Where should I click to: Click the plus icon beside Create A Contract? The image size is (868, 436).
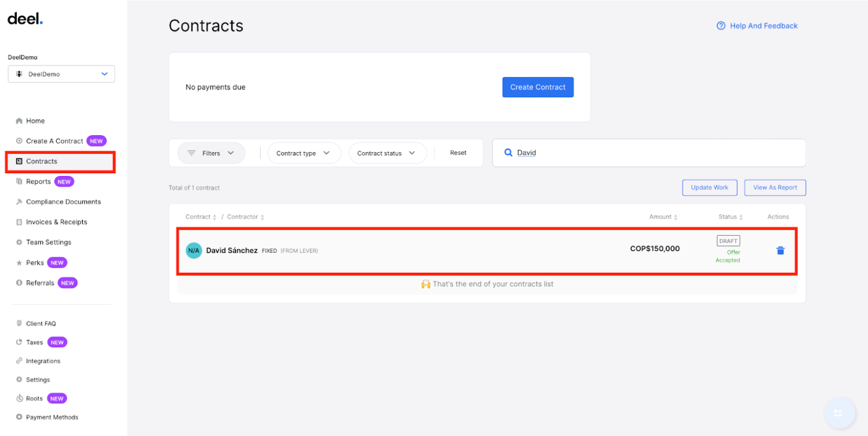(19, 141)
